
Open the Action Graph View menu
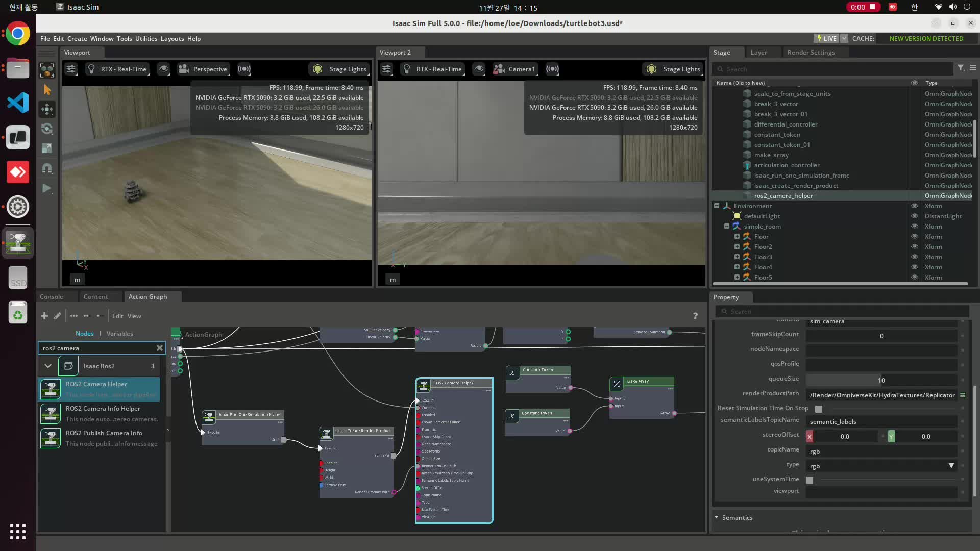click(x=134, y=316)
